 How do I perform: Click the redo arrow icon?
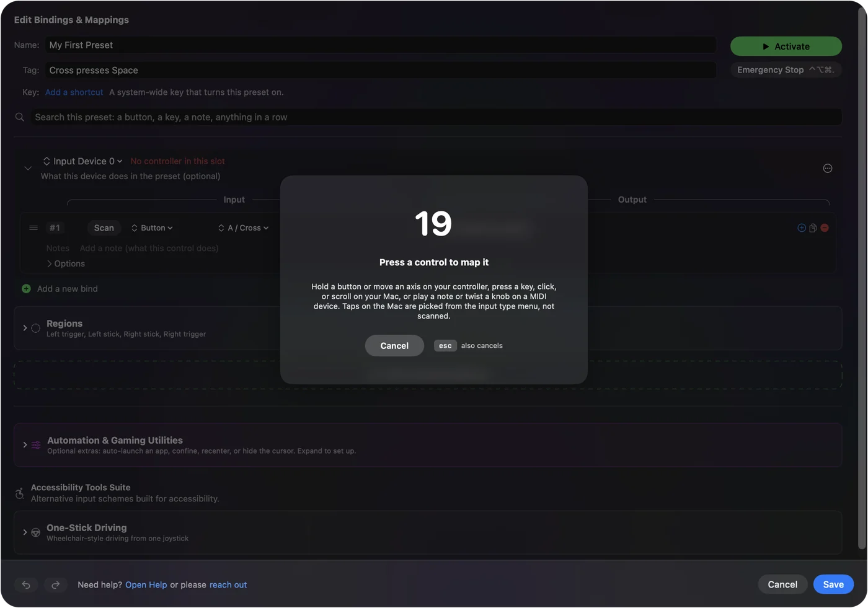[55, 584]
